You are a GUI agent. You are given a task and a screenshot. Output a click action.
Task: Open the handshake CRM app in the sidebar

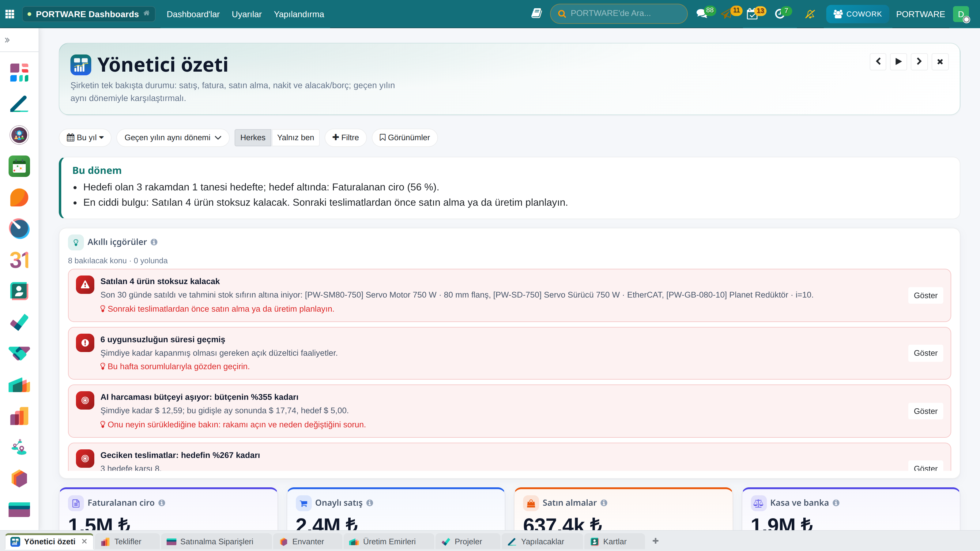point(19,354)
